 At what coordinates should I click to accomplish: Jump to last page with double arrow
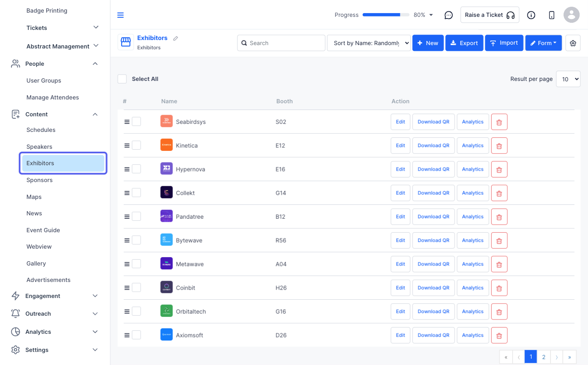click(x=569, y=357)
